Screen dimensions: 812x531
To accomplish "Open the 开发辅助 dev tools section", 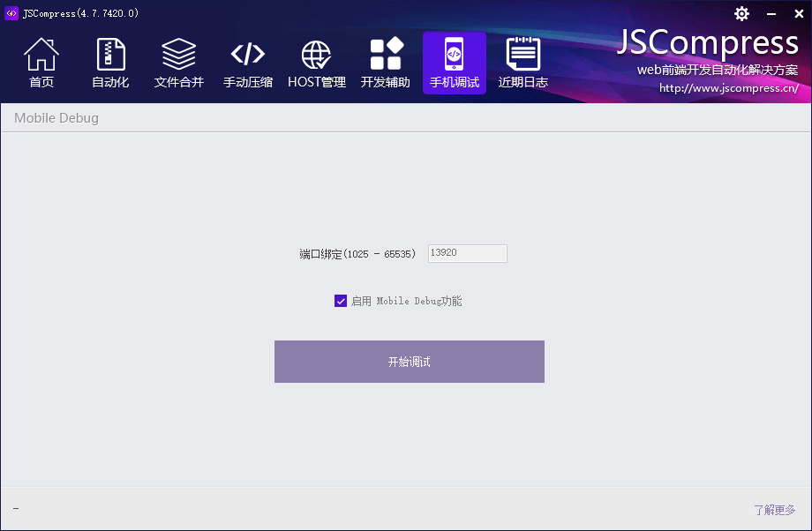I will click(386, 63).
